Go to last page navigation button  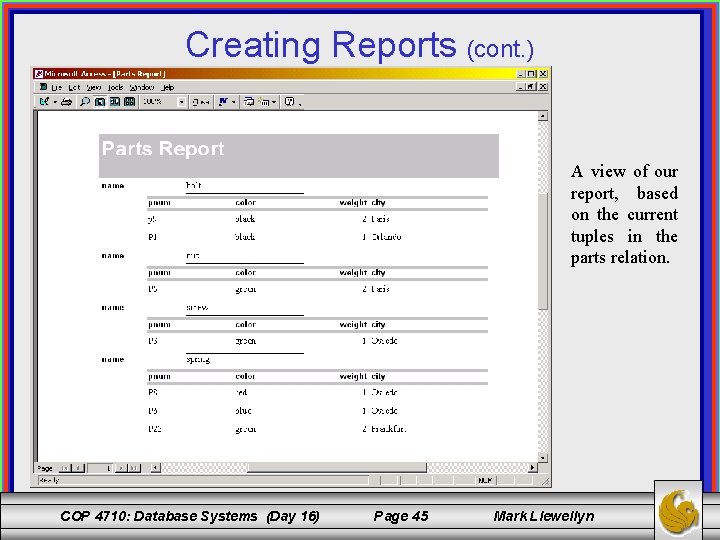coord(134,468)
